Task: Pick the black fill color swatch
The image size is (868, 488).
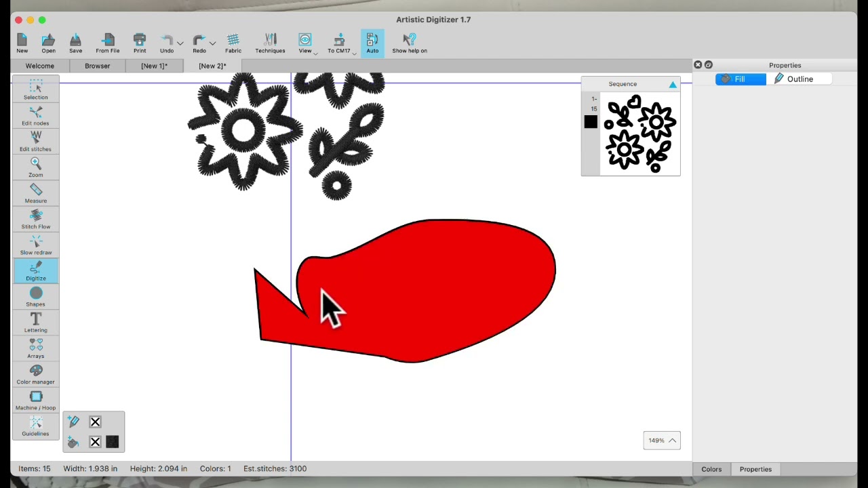Action: click(113, 442)
